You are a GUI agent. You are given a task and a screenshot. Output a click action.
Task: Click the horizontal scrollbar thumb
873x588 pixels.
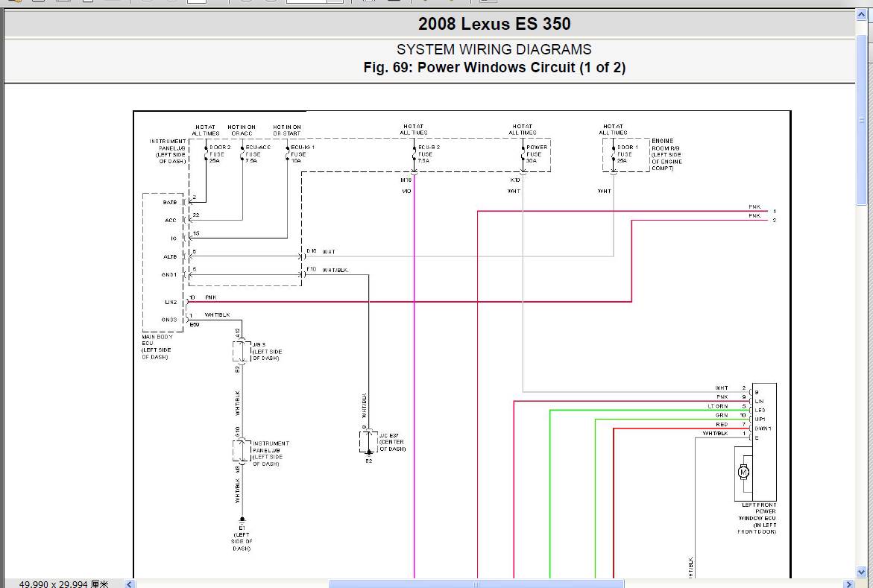coord(476,584)
